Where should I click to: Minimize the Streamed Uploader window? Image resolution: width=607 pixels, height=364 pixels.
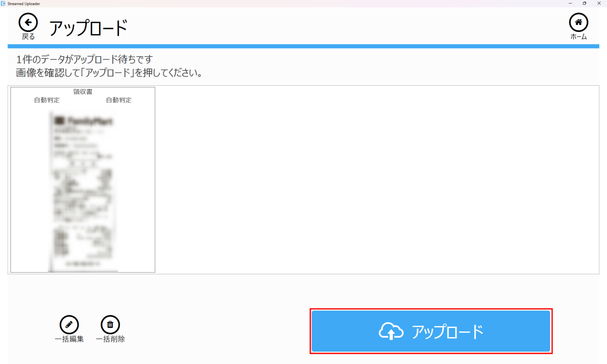[570, 3]
